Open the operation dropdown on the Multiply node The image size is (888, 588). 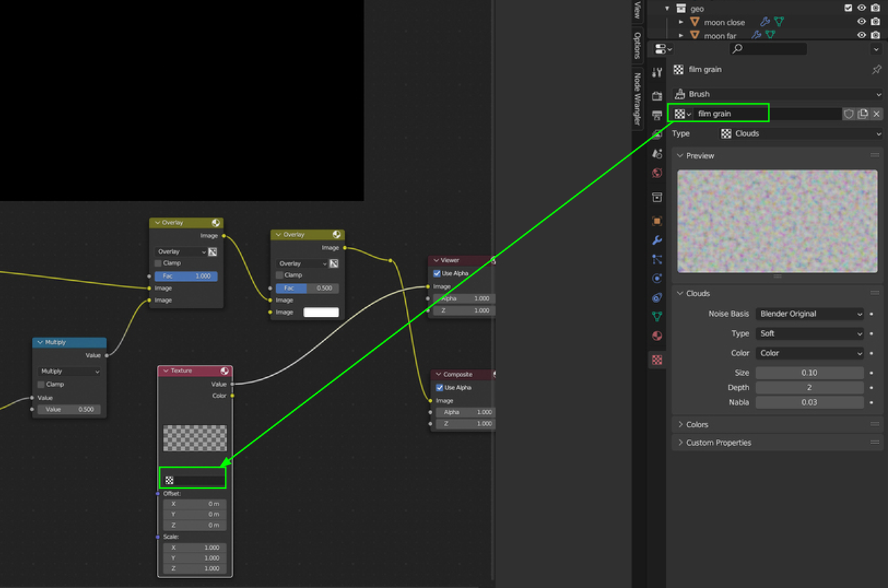point(69,372)
